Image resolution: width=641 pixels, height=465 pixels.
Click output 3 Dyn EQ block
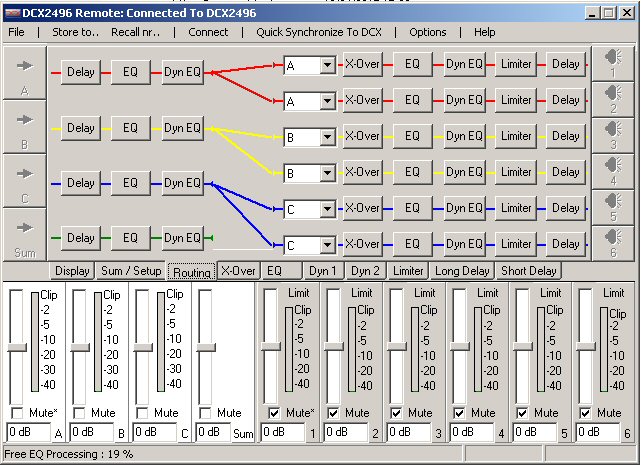465,136
